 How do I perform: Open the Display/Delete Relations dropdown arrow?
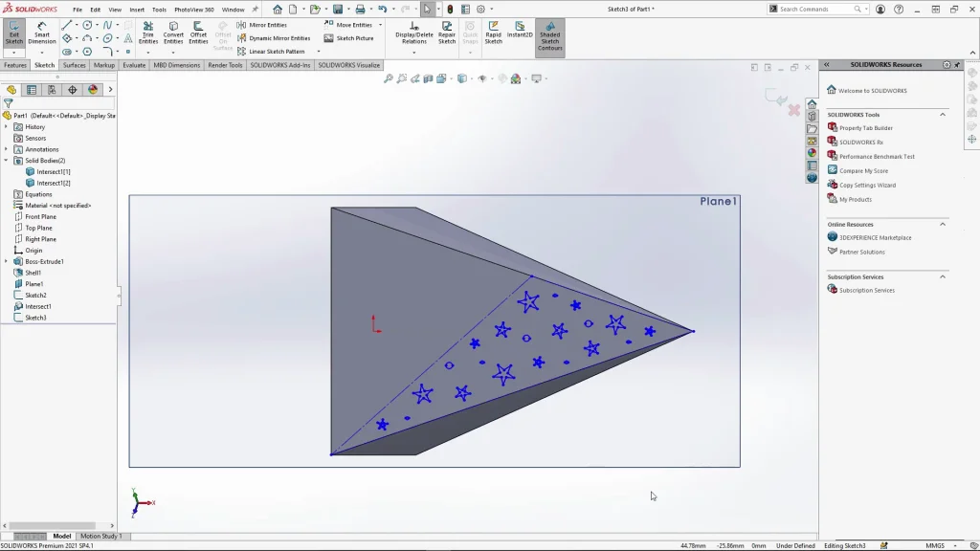coord(413,53)
